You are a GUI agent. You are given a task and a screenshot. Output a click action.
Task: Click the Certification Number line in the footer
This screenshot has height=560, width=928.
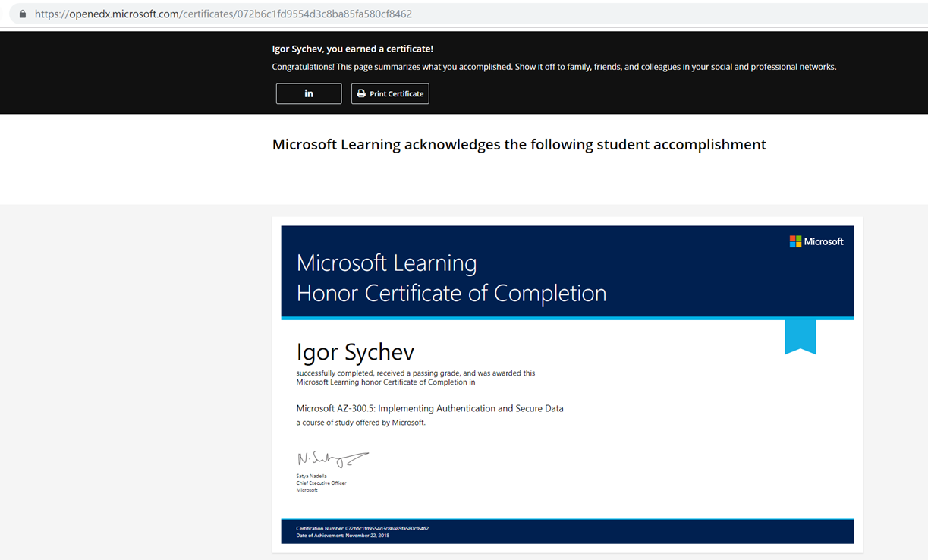(x=363, y=528)
